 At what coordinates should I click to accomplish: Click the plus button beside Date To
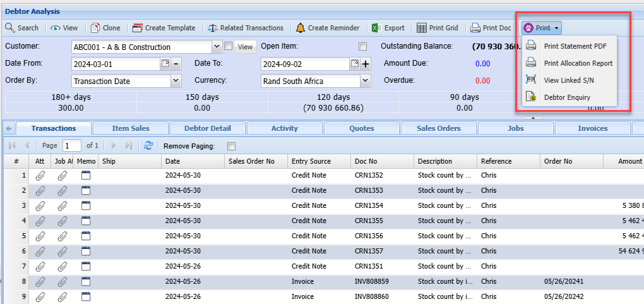[366, 64]
